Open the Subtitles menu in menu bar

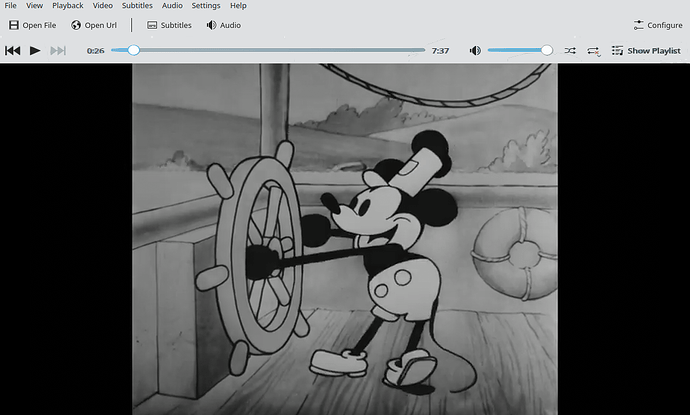(x=137, y=6)
